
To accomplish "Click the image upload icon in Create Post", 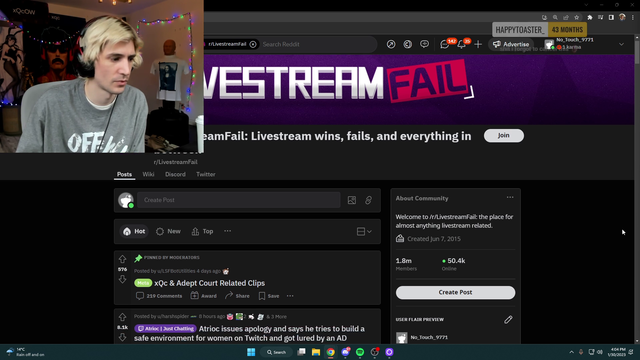I will (352, 200).
